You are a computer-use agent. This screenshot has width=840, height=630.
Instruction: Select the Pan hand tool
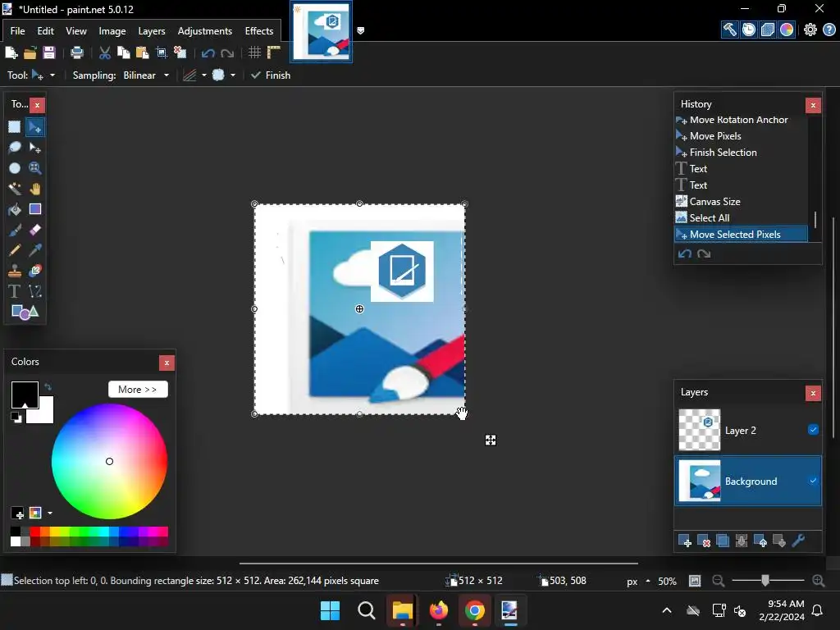(x=34, y=189)
